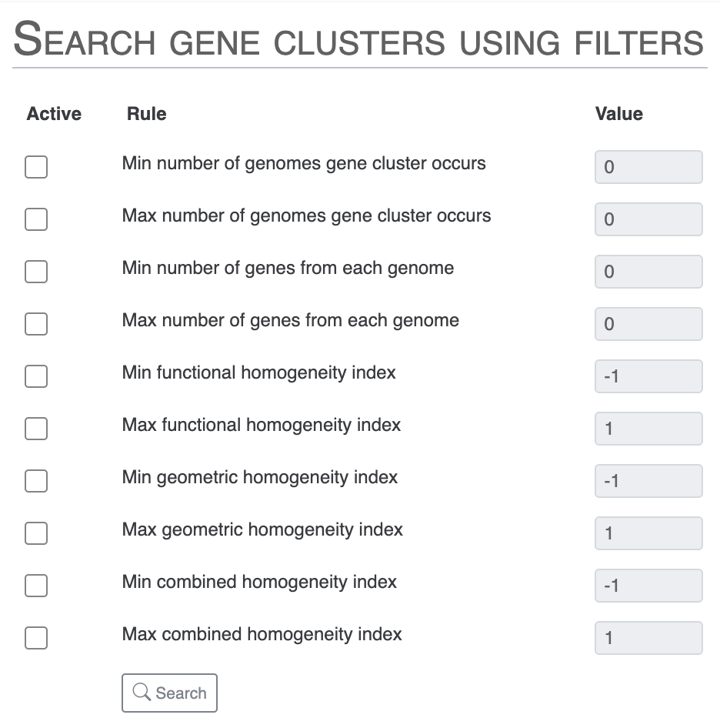
Task: Click the Min number of genomes value field
Action: coord(648,166)
